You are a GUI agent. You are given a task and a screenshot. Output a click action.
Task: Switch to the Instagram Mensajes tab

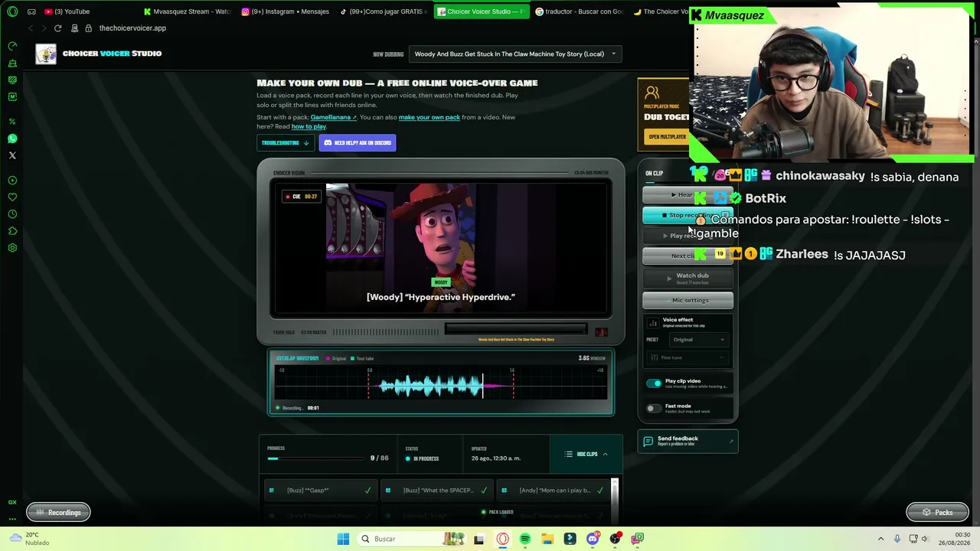(x=285, y=11)
